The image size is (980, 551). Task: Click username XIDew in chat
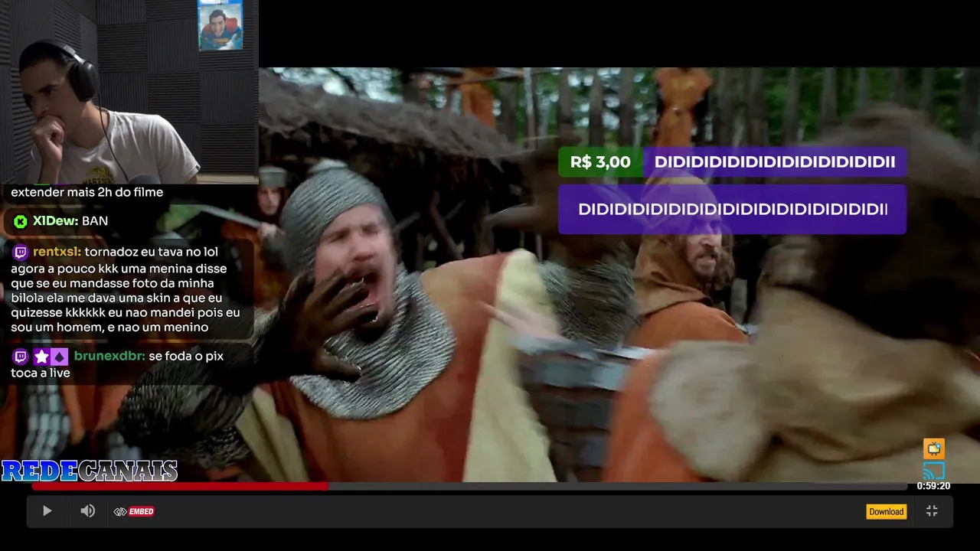point(55,220)
